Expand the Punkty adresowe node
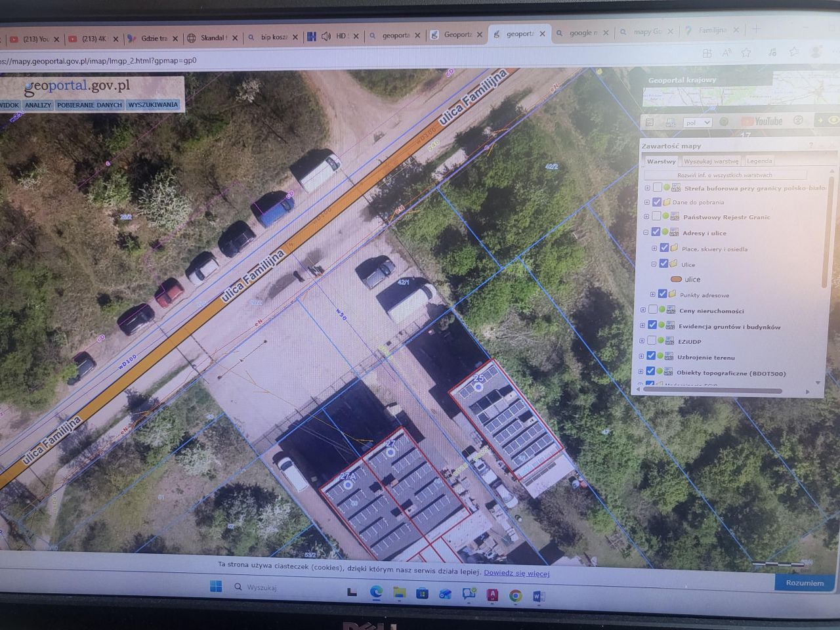840x630 pixels. tap(652, 295)
